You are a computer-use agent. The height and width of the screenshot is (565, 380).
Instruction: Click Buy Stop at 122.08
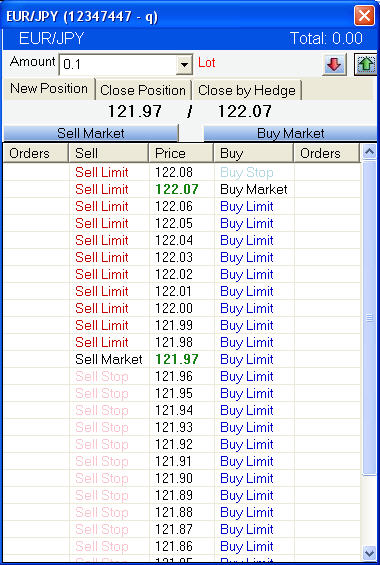point(247,172)
